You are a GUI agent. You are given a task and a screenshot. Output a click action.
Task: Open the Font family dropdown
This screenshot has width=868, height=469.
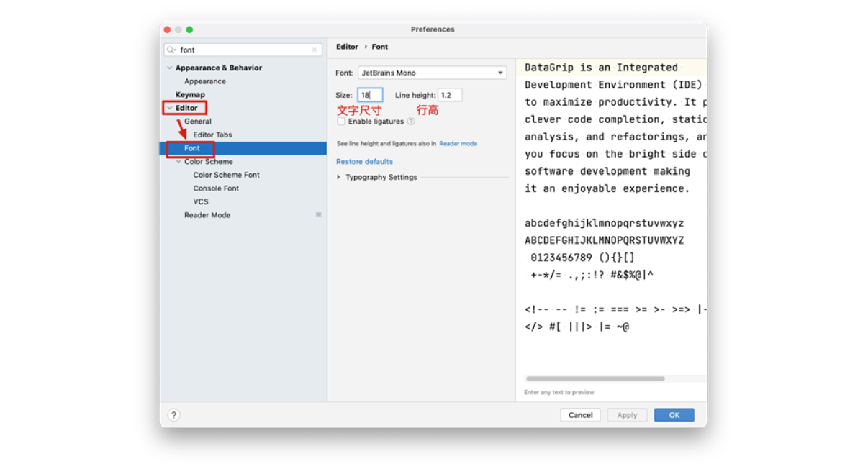point(432,73)
